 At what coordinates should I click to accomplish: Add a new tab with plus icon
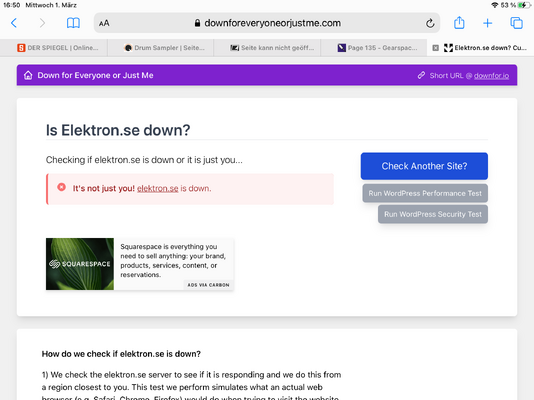point(488,23)
